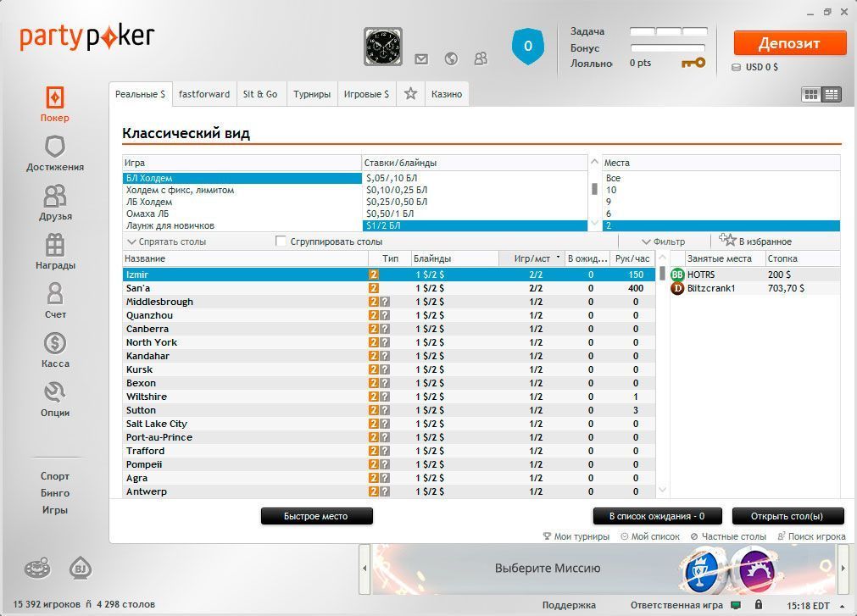Select the Реальные $ tab
857x616 pixels.
[x=140, y=94]
